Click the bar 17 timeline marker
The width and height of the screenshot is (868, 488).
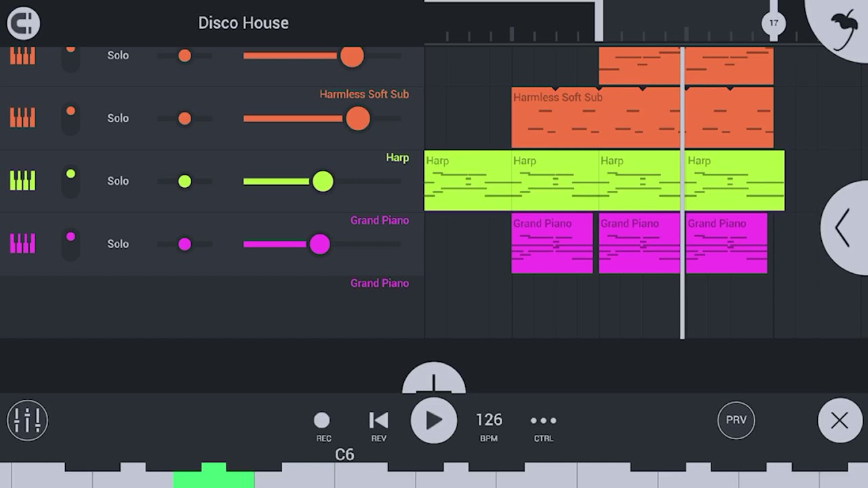774,23
